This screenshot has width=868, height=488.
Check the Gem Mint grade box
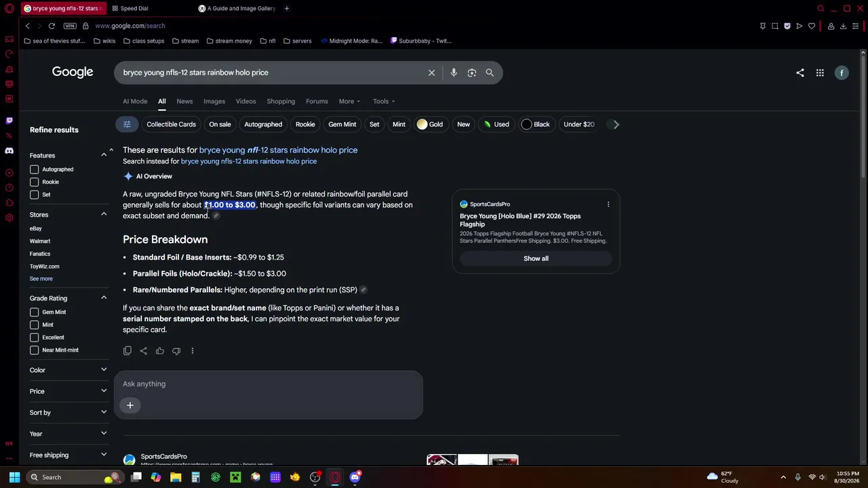click(x=35, y=312)
